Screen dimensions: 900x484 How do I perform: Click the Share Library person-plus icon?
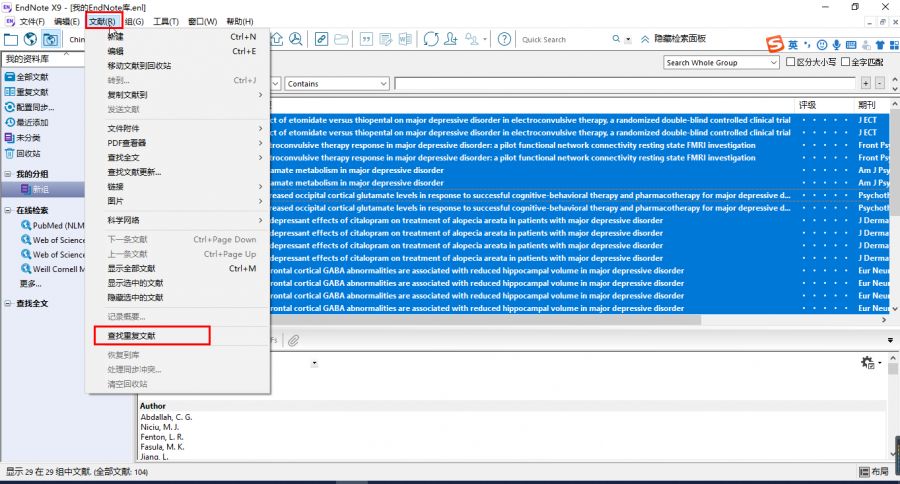(451, 39)
